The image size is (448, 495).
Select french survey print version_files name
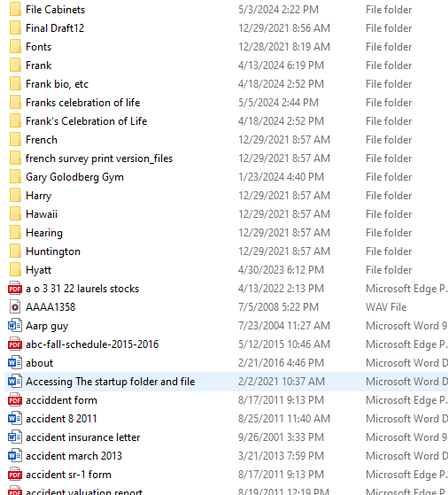(99, 159)
